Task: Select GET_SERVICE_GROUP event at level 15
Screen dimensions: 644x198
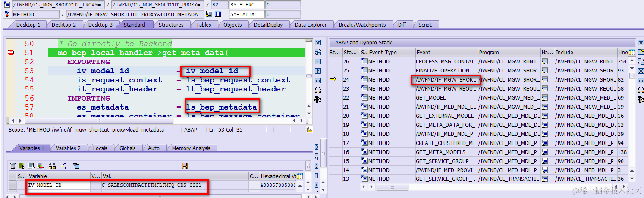Action: coord(446,161)
